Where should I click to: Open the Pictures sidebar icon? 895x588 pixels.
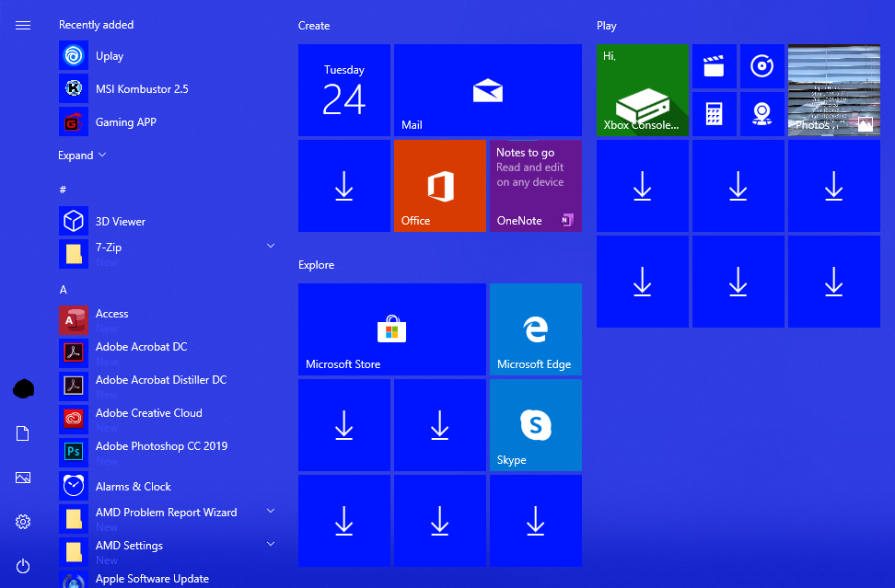pos(23,478)
